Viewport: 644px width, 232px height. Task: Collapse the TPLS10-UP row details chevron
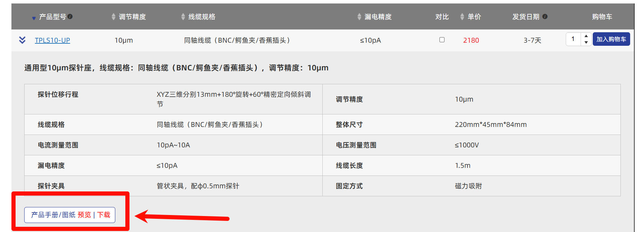click(x=22, y=40)
